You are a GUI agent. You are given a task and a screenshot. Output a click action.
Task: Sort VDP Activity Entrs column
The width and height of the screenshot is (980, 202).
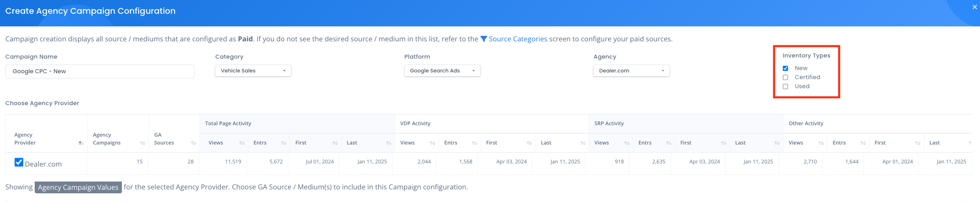tap(474, 143)
